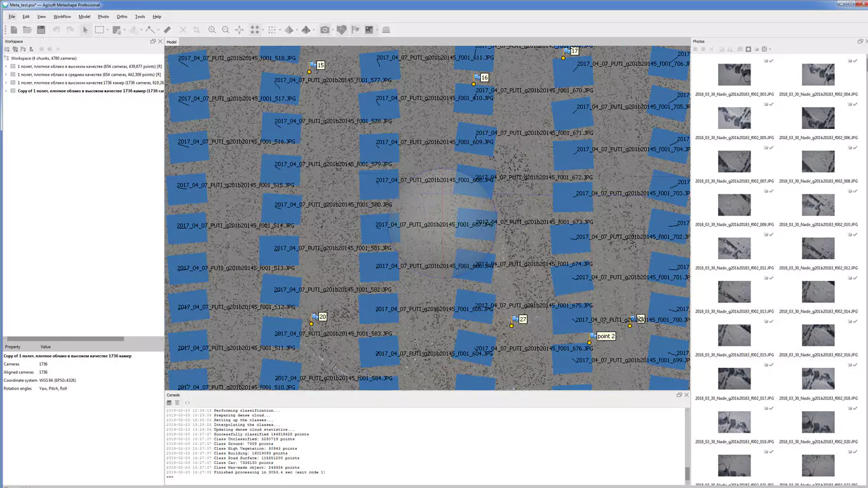Click the Model tab above the viewport
Screen dimensions: 868x488
(171, 42)
